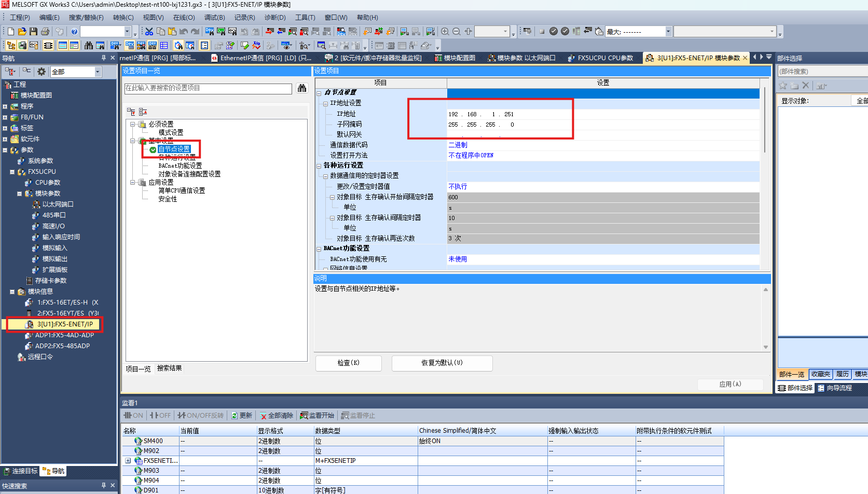Click 恢复为默认(U) button
This screenshot has height=494, width=868.
coord(442,363)
